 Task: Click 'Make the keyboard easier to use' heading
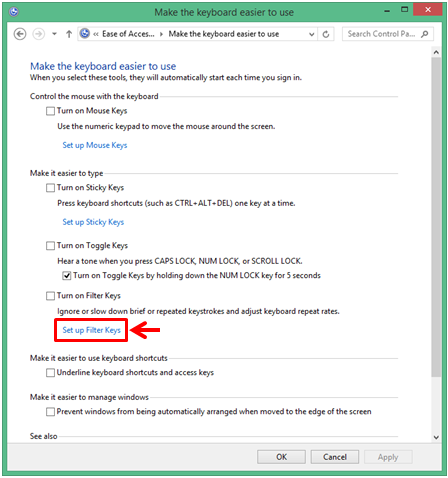[x=103, y=66]
